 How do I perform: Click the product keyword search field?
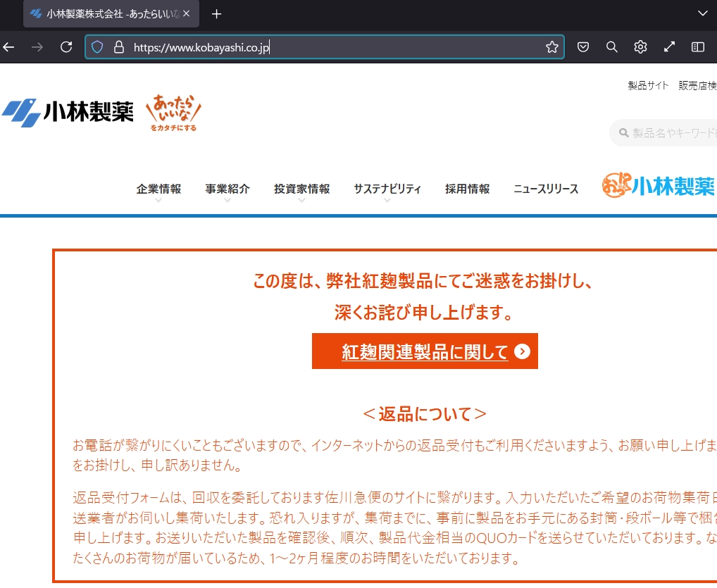click(663, 133)
